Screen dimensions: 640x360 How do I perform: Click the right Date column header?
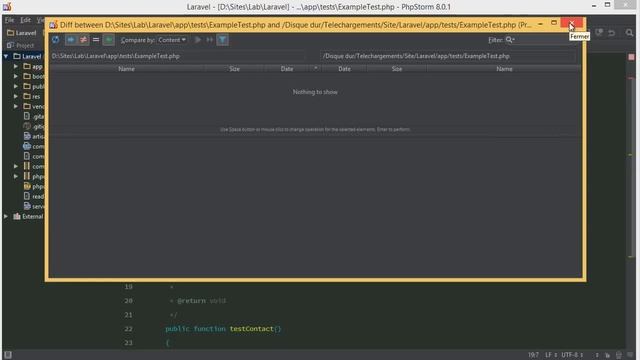pos(344,69)
